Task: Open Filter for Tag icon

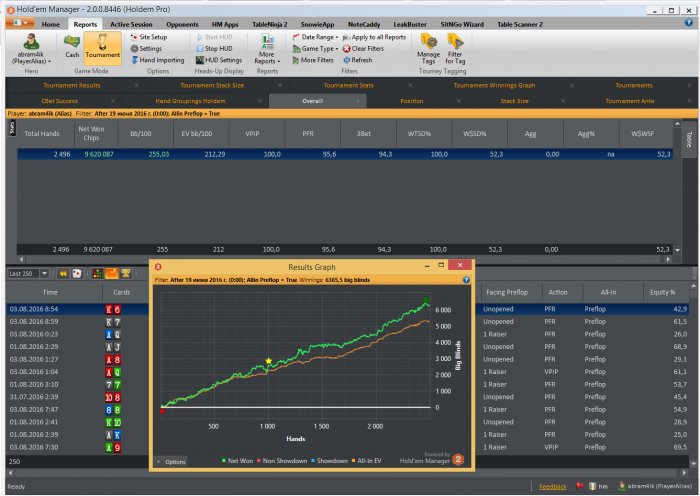Action: click(455, 49)
